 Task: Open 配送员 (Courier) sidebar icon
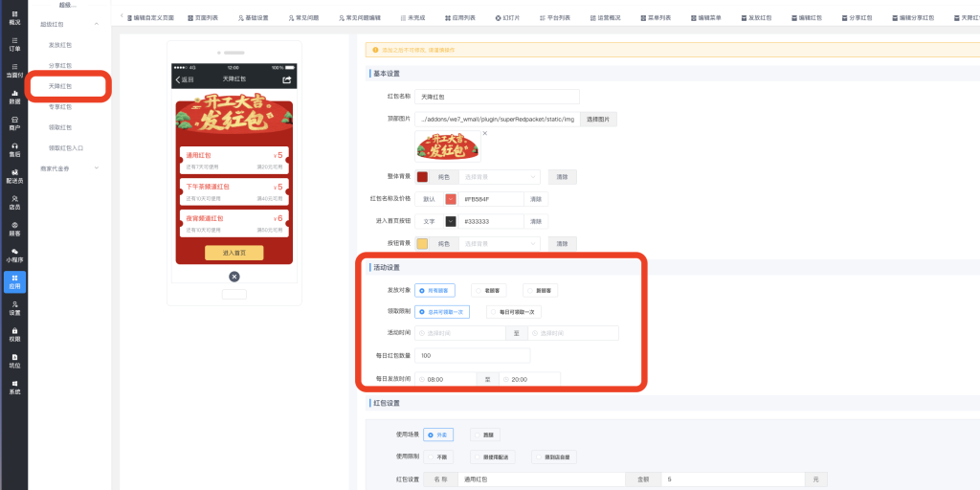pos(14,176)
